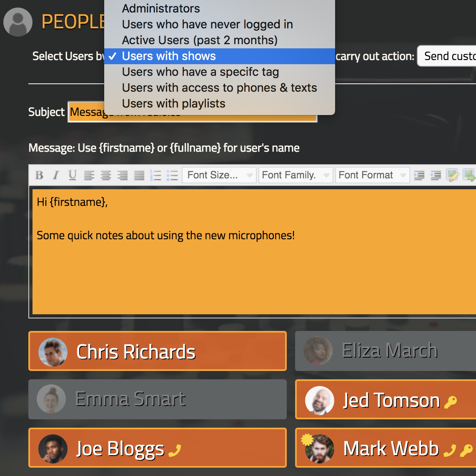Deselect the Joe Bloggs user card

pyautogui.click(x=158, y=448)
